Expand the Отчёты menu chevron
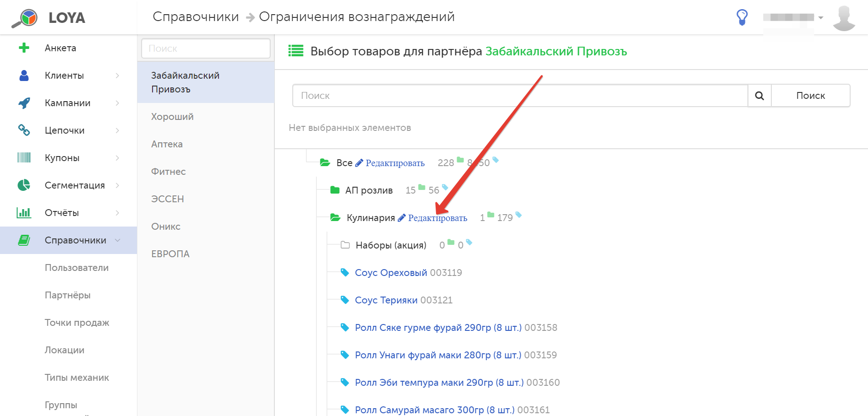Screen dimensions: 868x416 click(118, 213)
